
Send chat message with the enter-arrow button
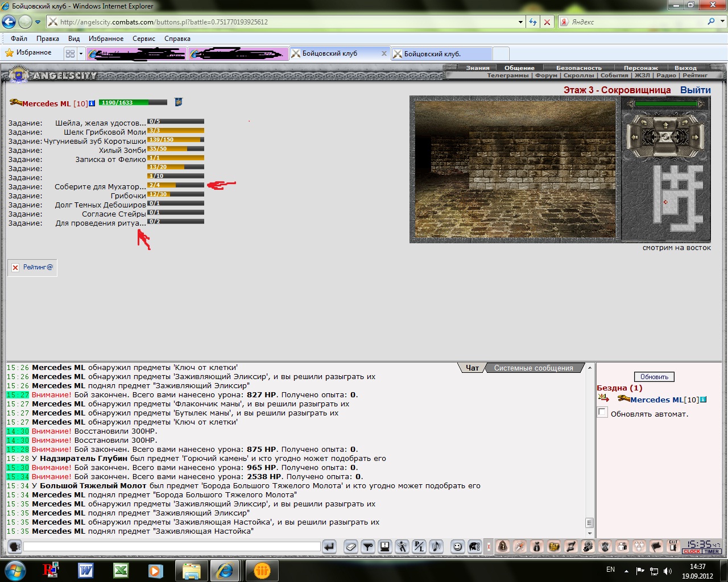coord(329,547)
